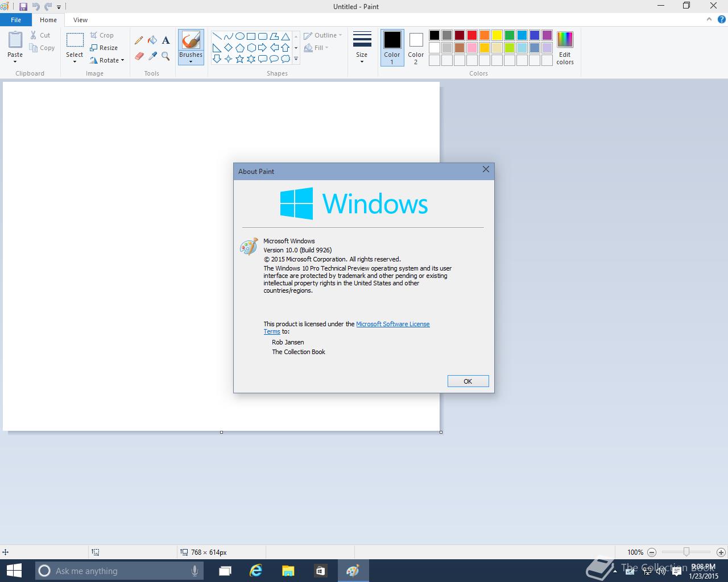728x582 pixels.
Task: Click the zoom slider thumb
Action: (686, 552)
